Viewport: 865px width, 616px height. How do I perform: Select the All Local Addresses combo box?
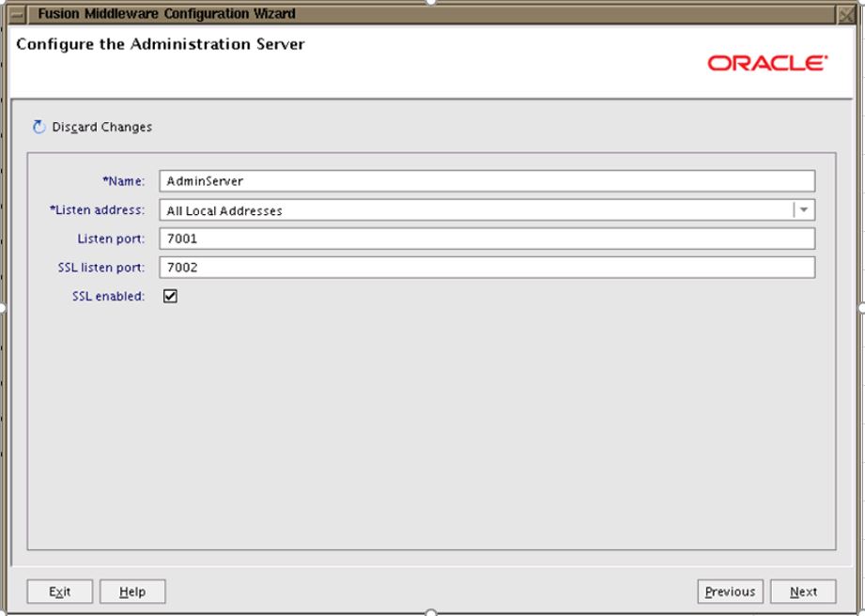coord(487,209)
